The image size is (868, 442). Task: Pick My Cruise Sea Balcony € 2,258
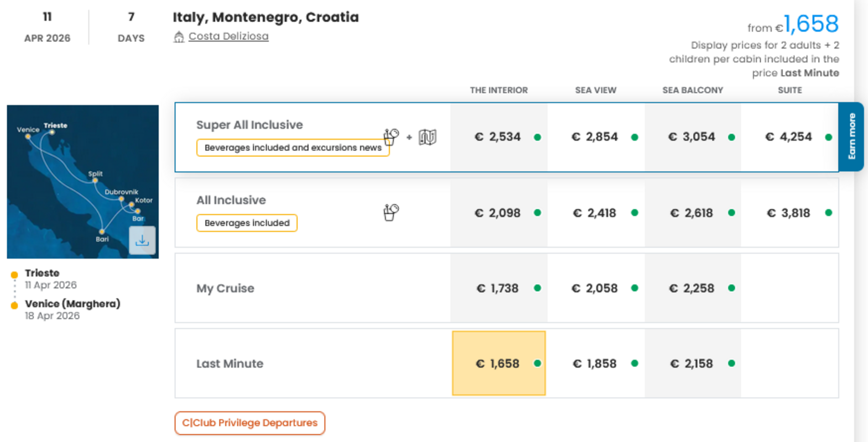[692, 288]
